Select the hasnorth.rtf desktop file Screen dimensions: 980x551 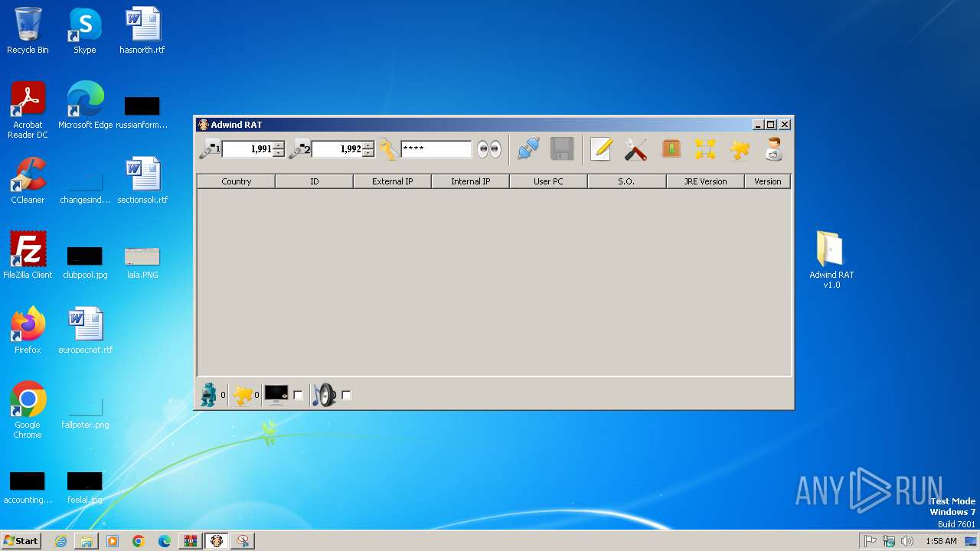point(142,31)
